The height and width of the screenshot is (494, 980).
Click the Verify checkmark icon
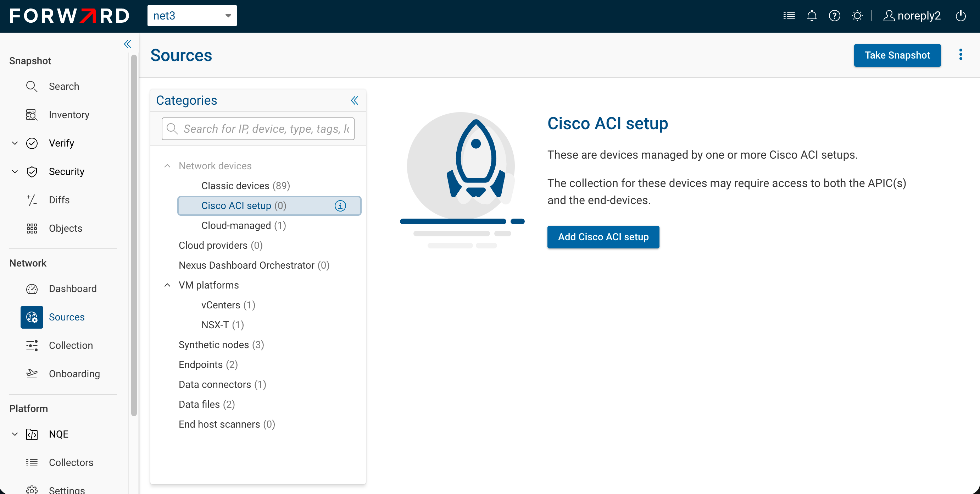(32, 143)
